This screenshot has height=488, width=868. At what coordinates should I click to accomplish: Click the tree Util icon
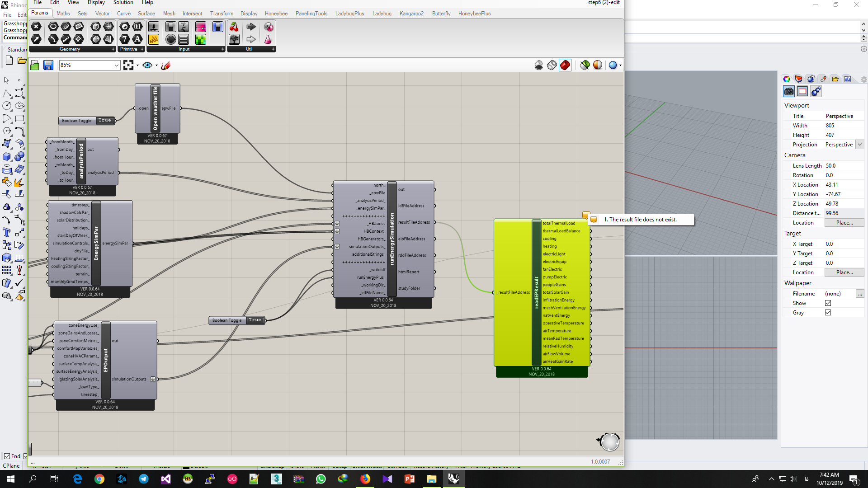tap(234, 39)
